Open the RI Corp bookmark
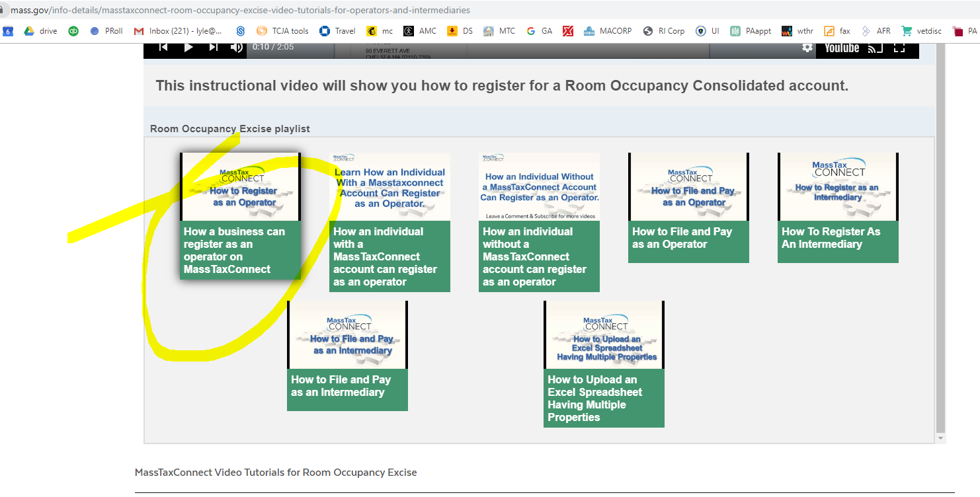 pyautogui.click(x=664, y=30)
